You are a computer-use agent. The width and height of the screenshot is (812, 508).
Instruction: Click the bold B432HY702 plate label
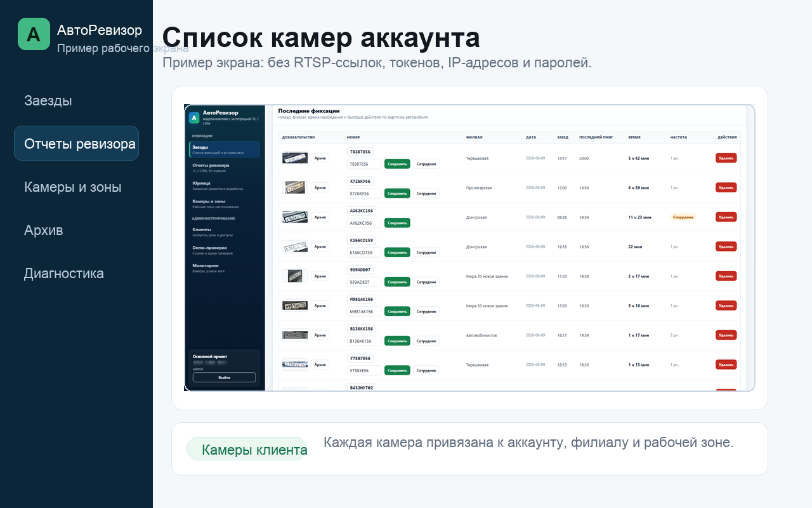pos(362,387)
